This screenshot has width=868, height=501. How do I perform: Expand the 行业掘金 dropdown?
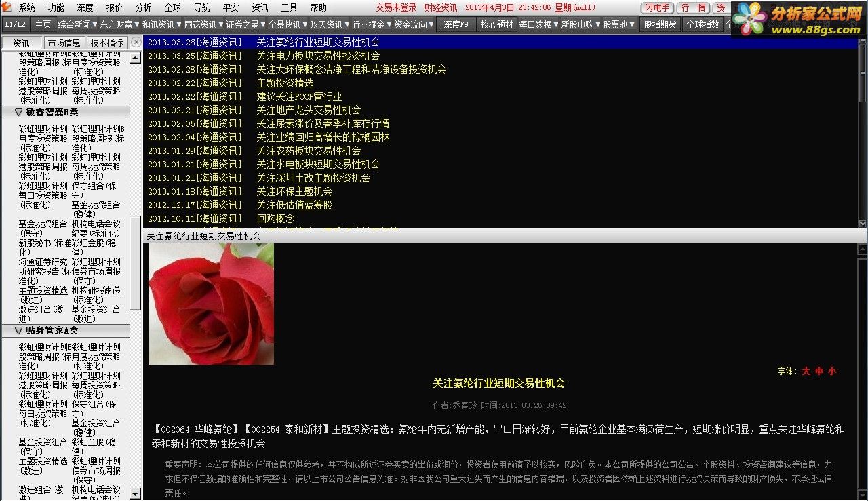click(x=372, y=24)
